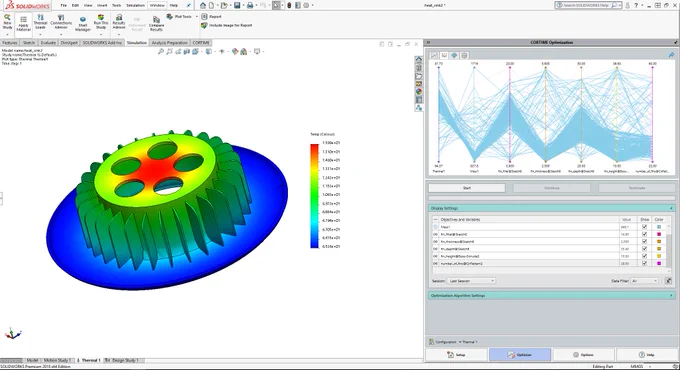Click the Start optimization button

tap(467, 188)
